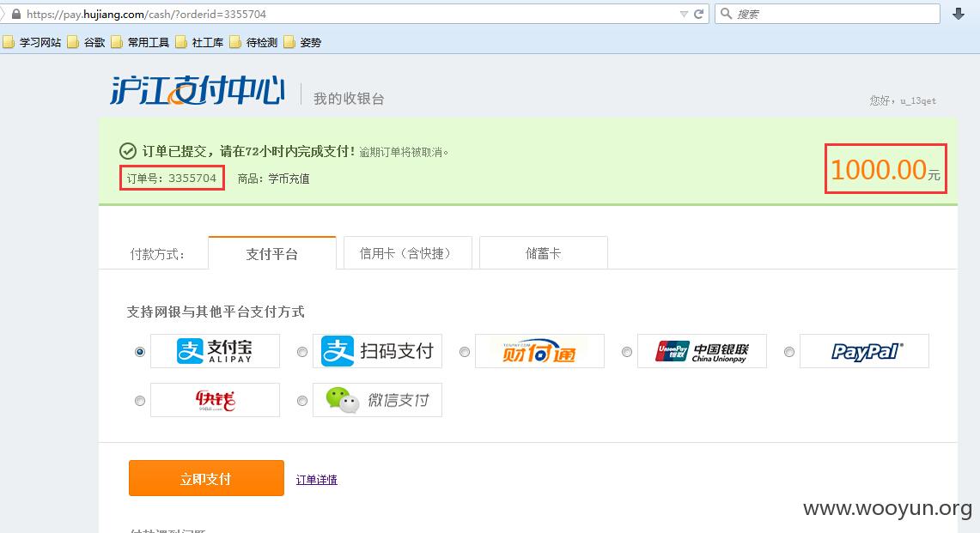Click the 商品: 学币充值 text
980x533 pixels.
pyautogui.click(x=274, y=179)
